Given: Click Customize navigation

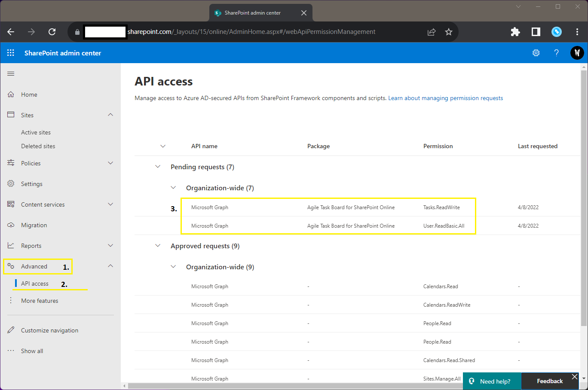Looking at the screenshot, I should [x=50, y=330].
